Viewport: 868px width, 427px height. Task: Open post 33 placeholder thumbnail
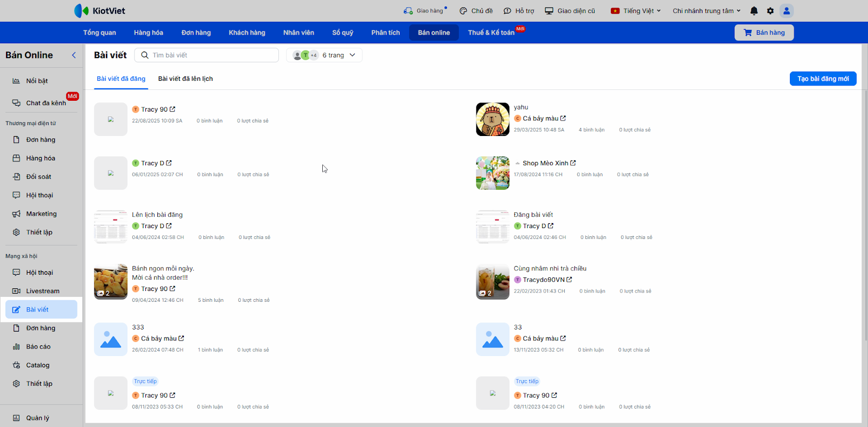pos(493,339)
